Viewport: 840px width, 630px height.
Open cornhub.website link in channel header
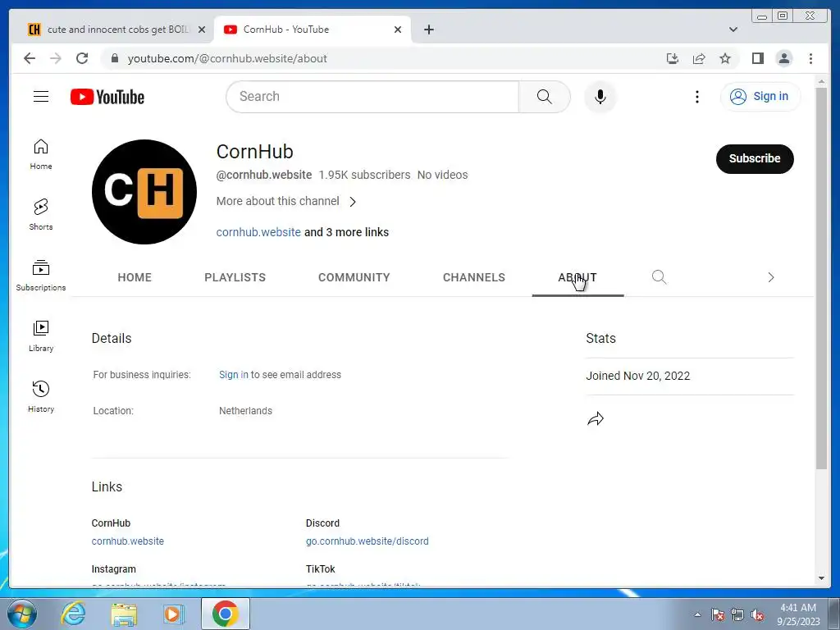(x=258, y=232)
